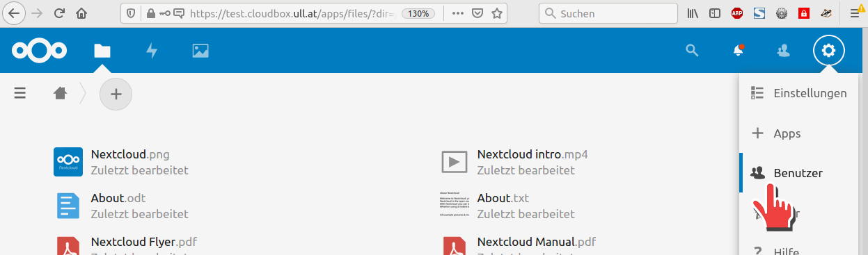Viewport: 868px width, 255px height.
Task: Open the About.txt file
Action: tap(503, 198)
